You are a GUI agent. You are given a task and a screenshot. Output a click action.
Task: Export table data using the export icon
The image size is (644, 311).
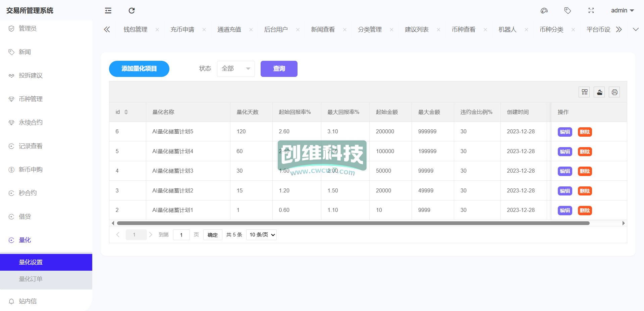pyautogui.click(x=599, y=92)
